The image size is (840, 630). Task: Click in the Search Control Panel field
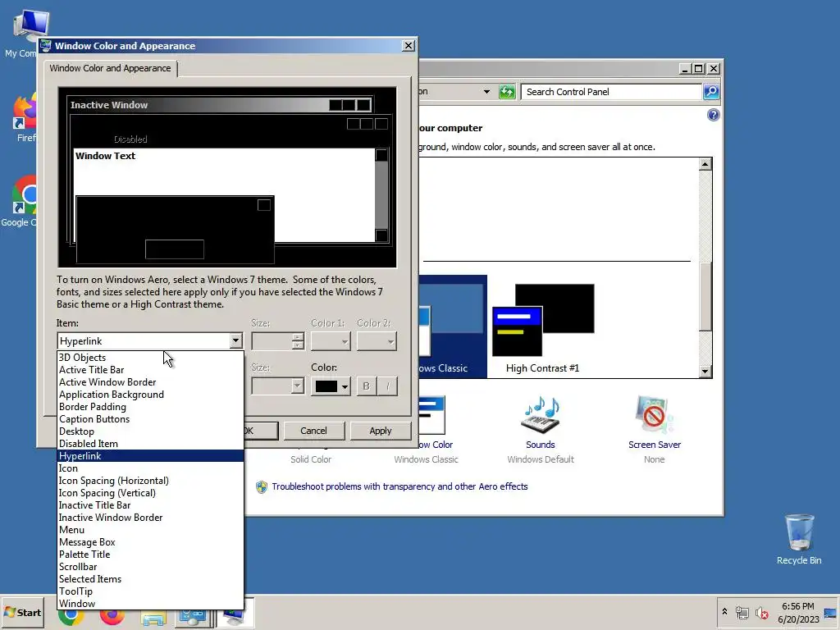point(610,92)
